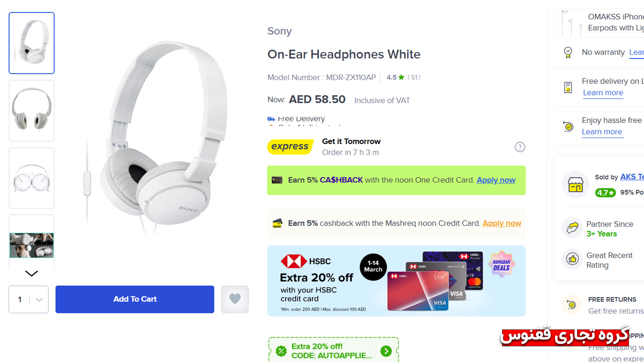Click the seller storefront icon

[x=575, y=185]
